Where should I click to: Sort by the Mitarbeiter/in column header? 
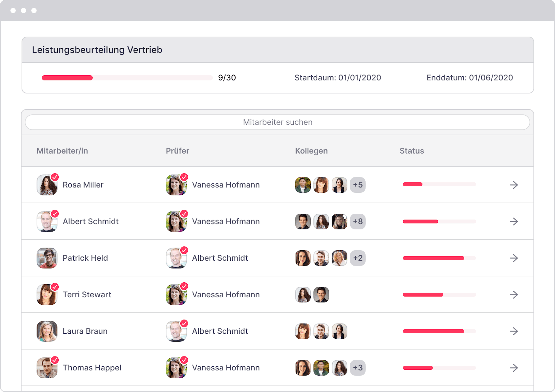pyautogui.click(x=62, y=151)
